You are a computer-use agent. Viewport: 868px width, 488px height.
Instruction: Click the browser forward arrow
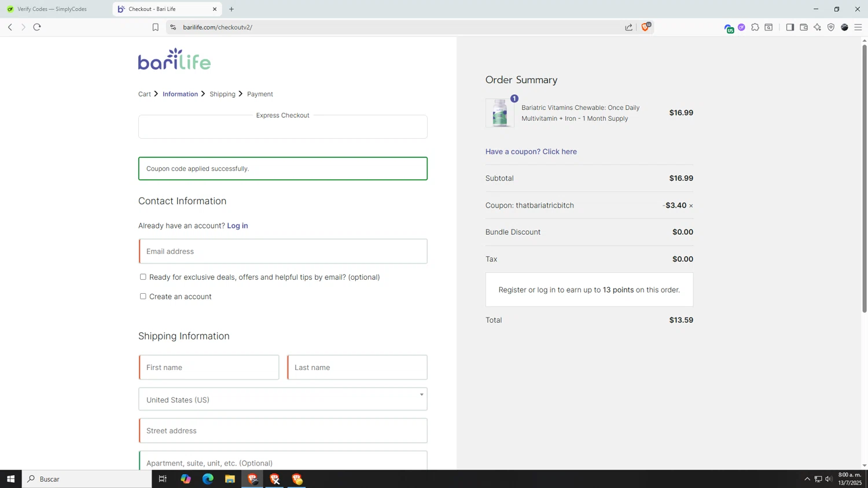click(x=23, y=27)
